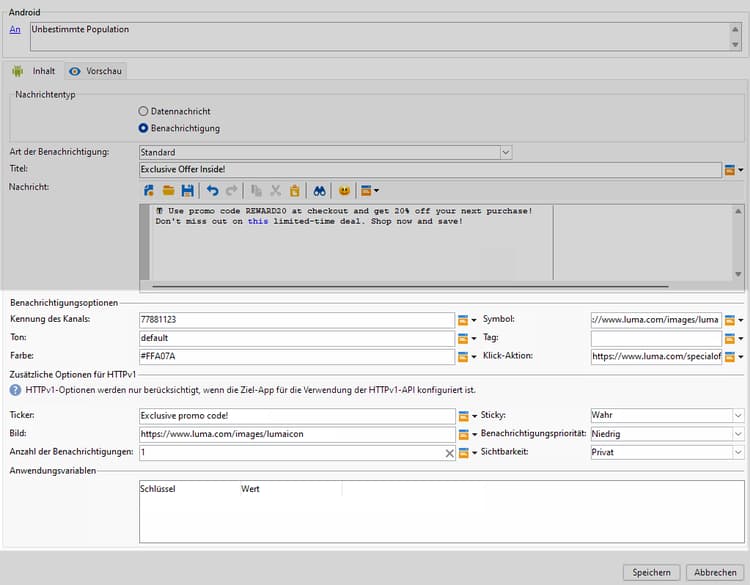Click personalization icon beside Titel field
This screenshot has height=585, width=750.
coord(729,170)
